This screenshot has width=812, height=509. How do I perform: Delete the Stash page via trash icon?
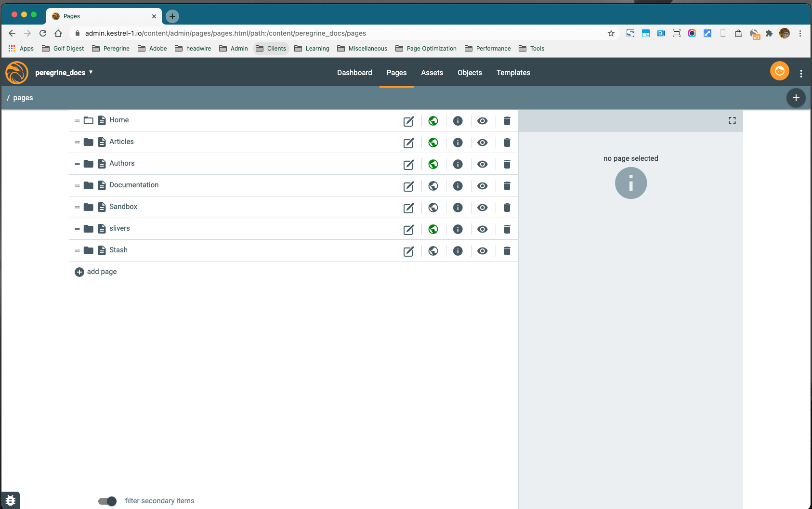click(x=507, y=251)
